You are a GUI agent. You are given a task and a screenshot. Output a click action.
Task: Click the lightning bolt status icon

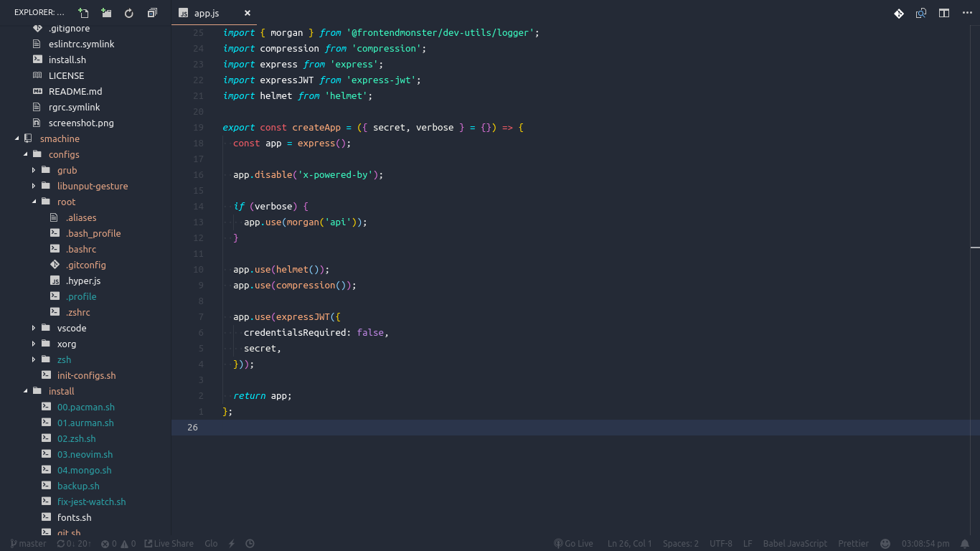[x=231, y=544]
